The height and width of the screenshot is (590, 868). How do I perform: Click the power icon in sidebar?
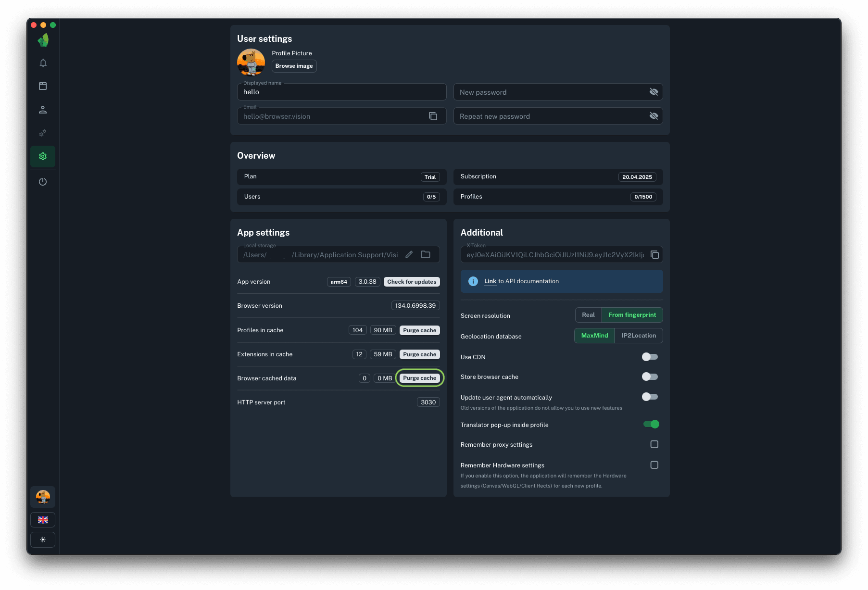coord(43,182)
